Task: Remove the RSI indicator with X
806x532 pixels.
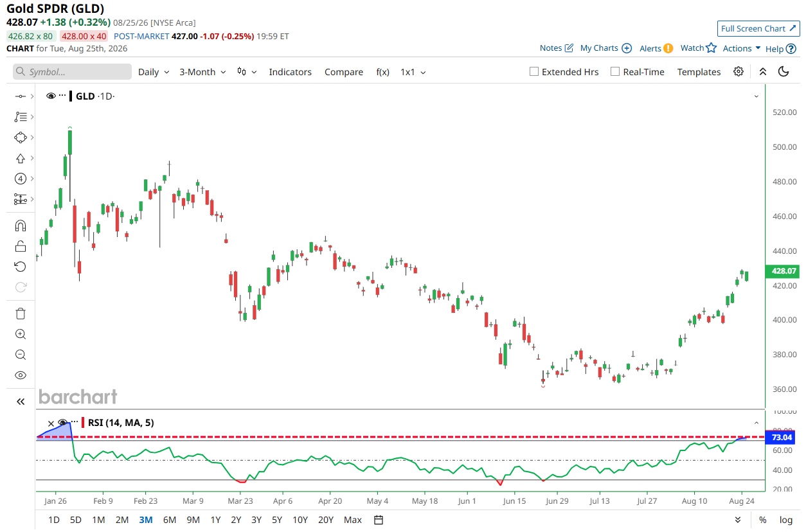Action: [51, 423]
